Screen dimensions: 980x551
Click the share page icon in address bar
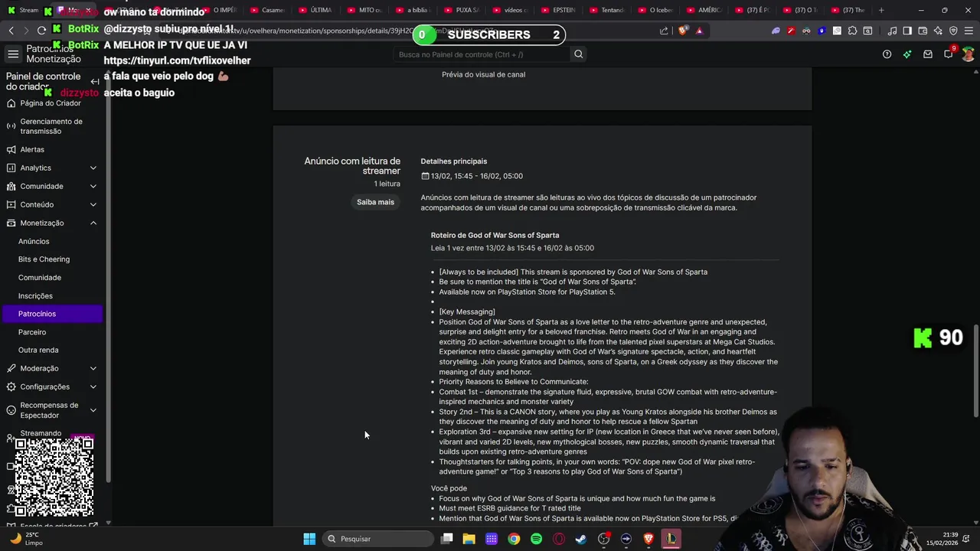click(664, 31)
